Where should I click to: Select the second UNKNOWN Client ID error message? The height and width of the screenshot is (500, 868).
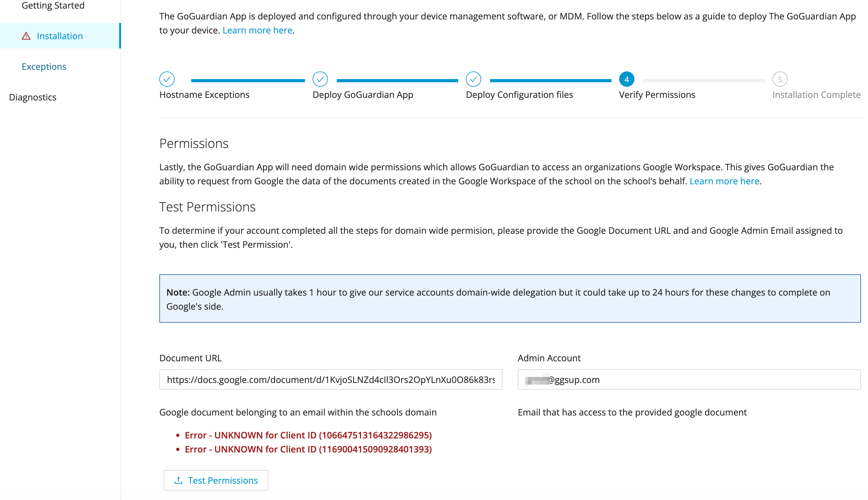tap(308, 449)
